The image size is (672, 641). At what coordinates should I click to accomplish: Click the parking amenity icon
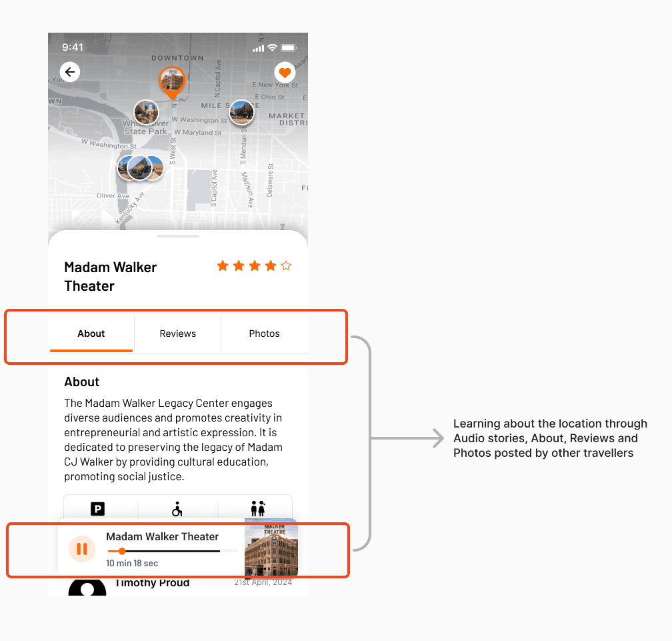pos(98,509)
